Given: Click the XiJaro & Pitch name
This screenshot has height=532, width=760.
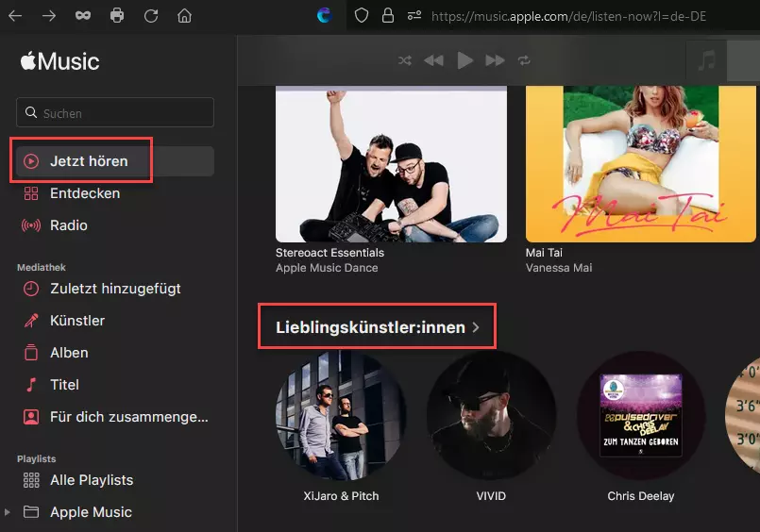Looking at the screenshot, I should [x=341, y=496].
